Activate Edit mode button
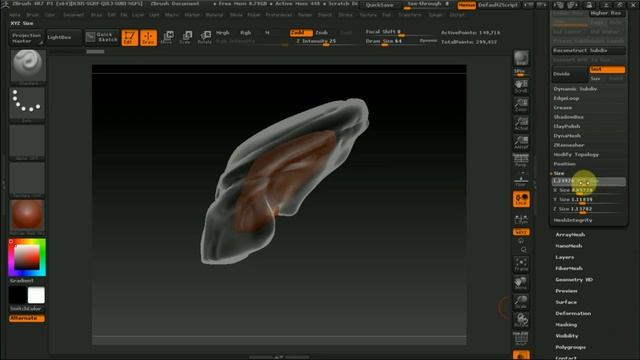This screenshot has width=640, height=360. pyautogui.click(x=130, y=38)
